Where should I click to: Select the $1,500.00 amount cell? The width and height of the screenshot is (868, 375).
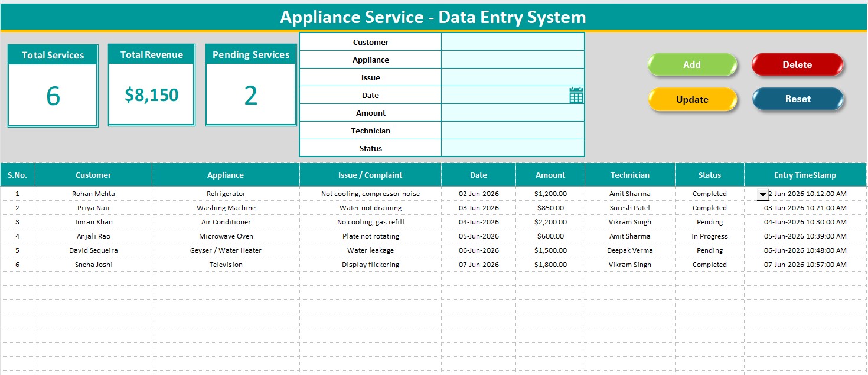click(x=550, y=250)
